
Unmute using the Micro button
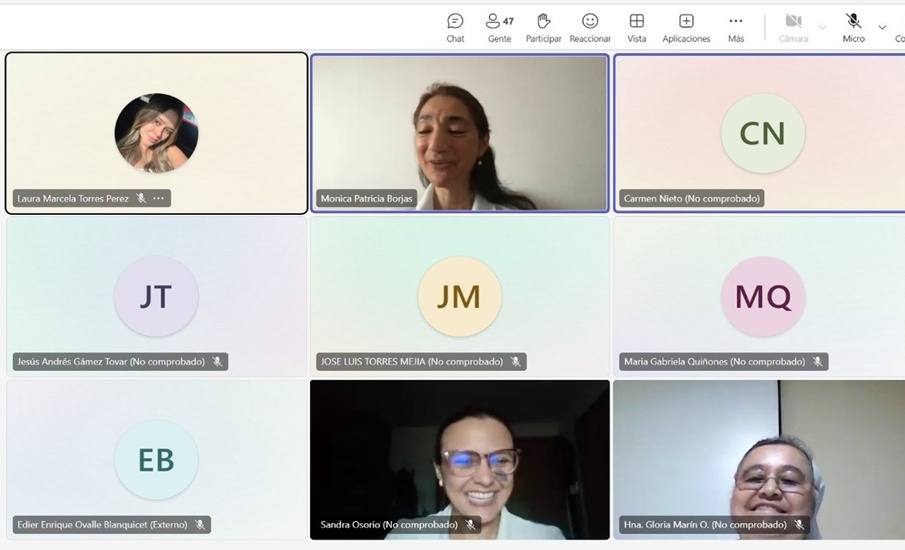coord(853,28)
